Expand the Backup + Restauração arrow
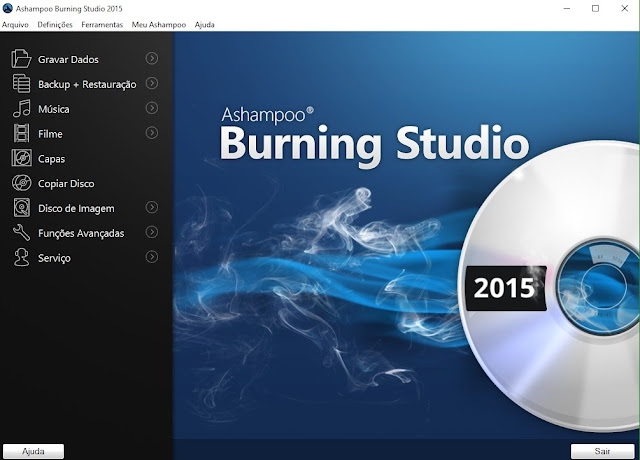The height and width of the screenshot is (460, 640). [152, 83]
